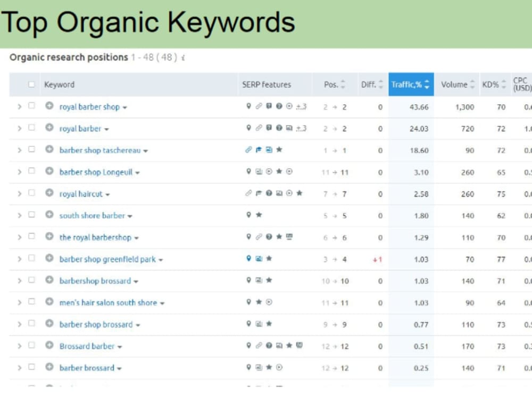Click the 43.66 traffic value
The width and height of the screenshot is (532, 399).
coord(419,107)
